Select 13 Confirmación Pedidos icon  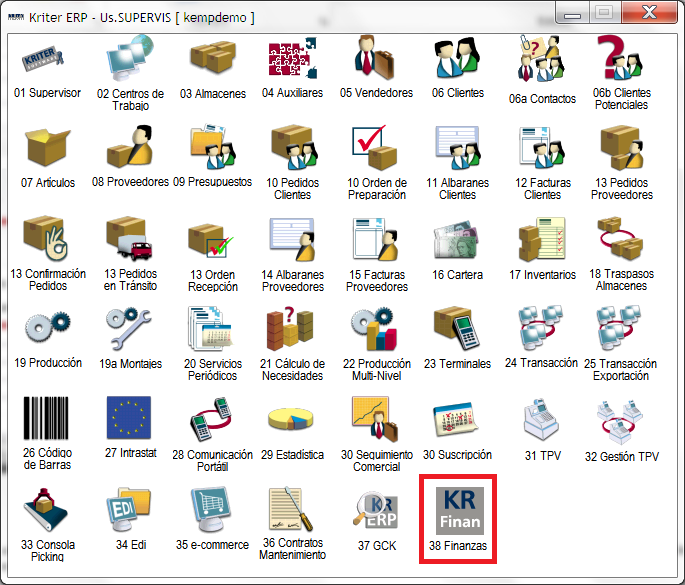click(x=46, y=238)
